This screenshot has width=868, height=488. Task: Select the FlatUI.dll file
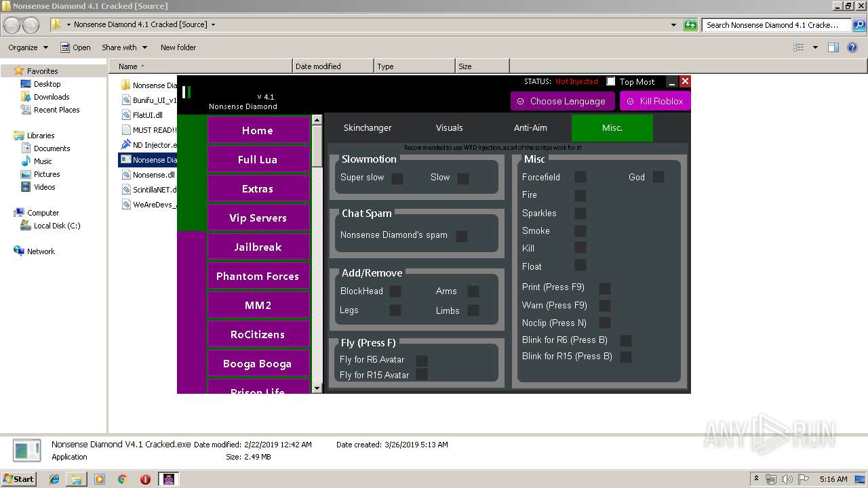[x=148, y=115]
